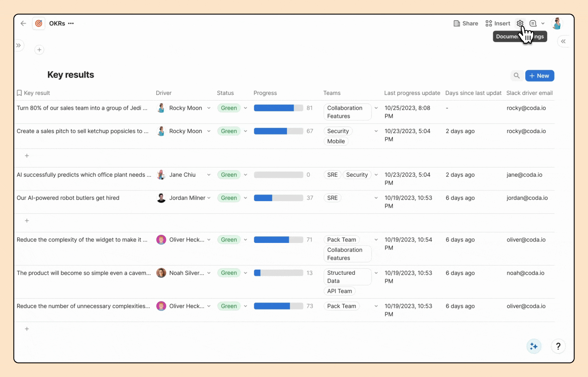The height and width of the screenshot is (377, 588).
Task: Open the Insert menu
Action: [x=498, y=23]
